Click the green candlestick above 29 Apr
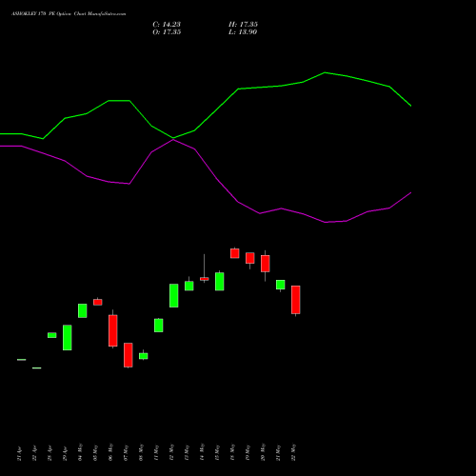 68,337
